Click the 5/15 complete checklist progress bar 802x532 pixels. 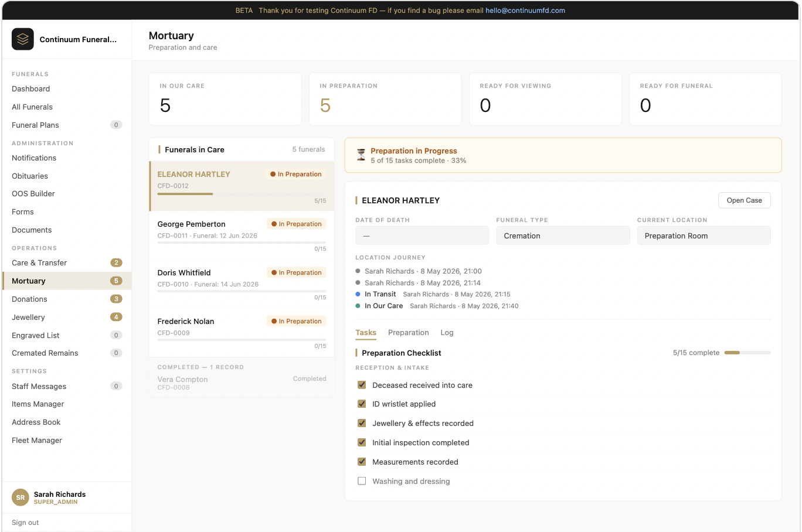[747, 353]
